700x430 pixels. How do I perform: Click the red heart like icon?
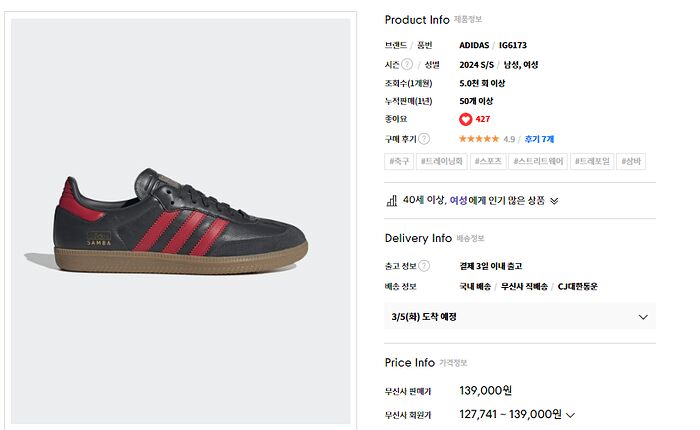click(466, 119)
